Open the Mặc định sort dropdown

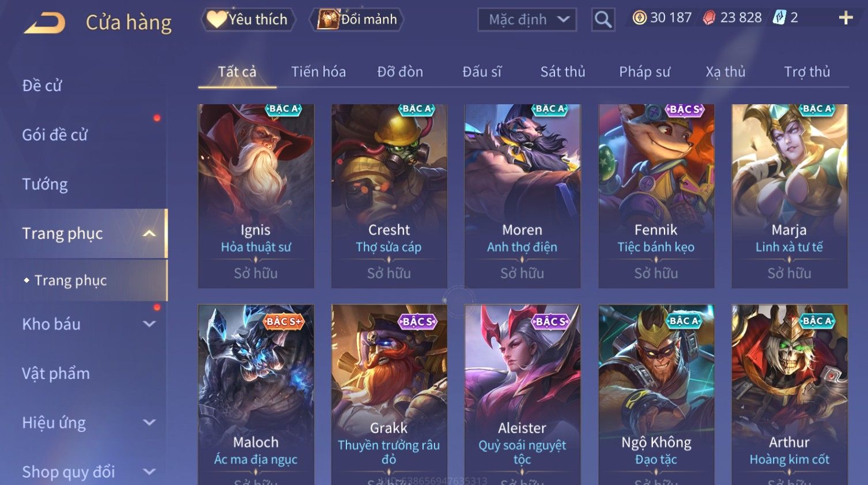pyautogui.click(x=527, y=20)
